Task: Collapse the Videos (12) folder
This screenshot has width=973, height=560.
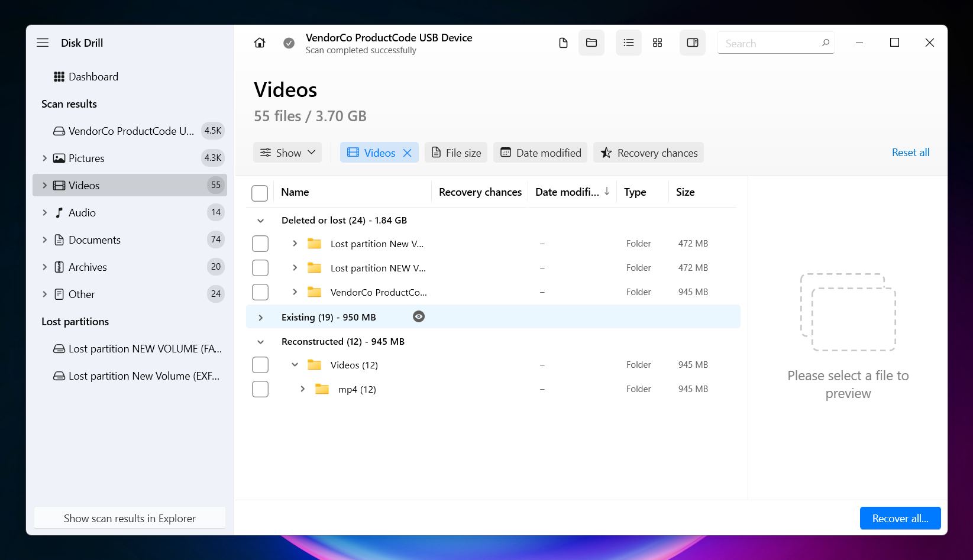Action: coord(295,364)
